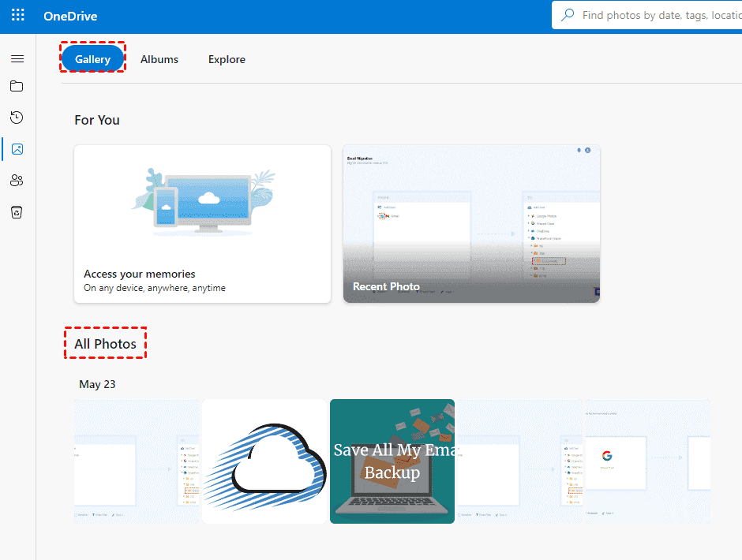Click the search magnifier icon
Image resolution: width=742 pixels, height=560 pixels.
tap(567, 15)
